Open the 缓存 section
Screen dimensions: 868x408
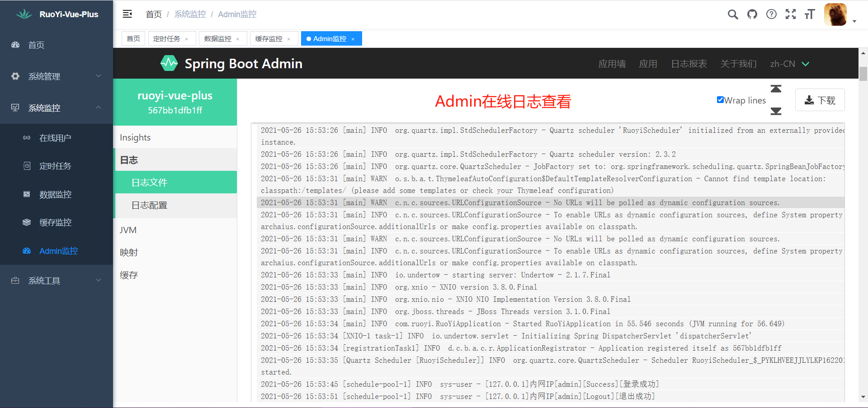(175, 275)
